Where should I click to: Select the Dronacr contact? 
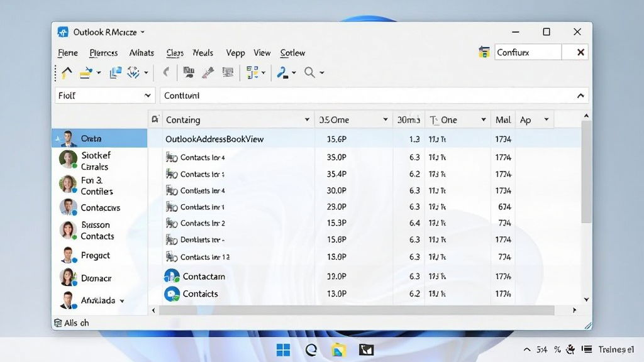point(99,278)
